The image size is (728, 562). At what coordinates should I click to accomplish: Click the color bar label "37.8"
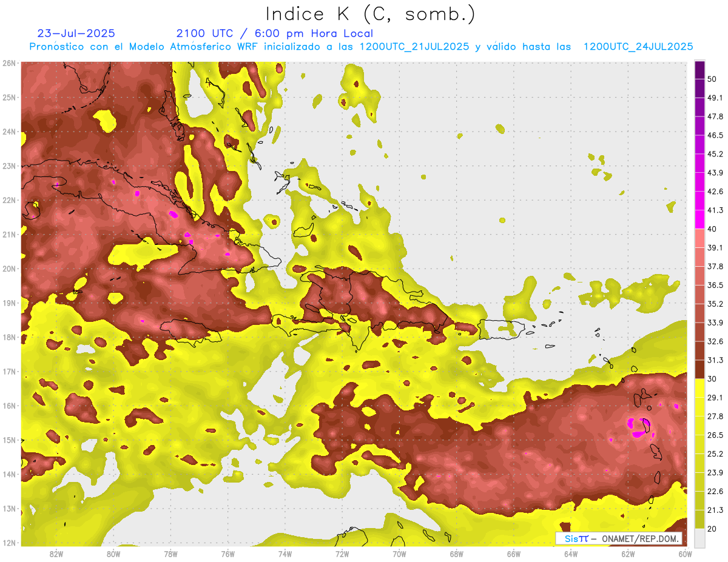click(715, 266)
